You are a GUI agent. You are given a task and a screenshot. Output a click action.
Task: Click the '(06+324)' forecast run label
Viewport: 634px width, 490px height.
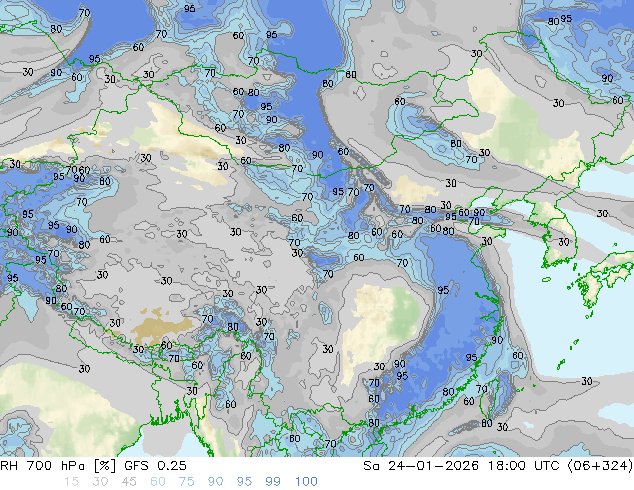click(600, 466)
